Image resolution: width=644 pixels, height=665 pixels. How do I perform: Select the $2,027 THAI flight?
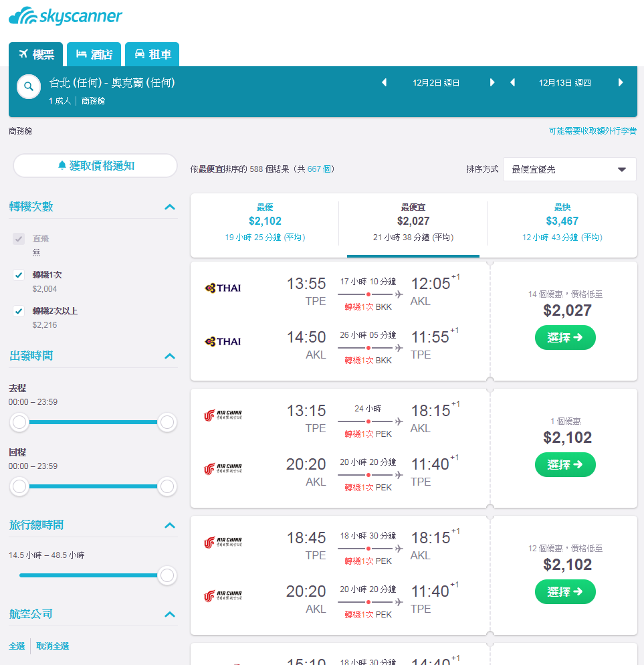[565, 338]
